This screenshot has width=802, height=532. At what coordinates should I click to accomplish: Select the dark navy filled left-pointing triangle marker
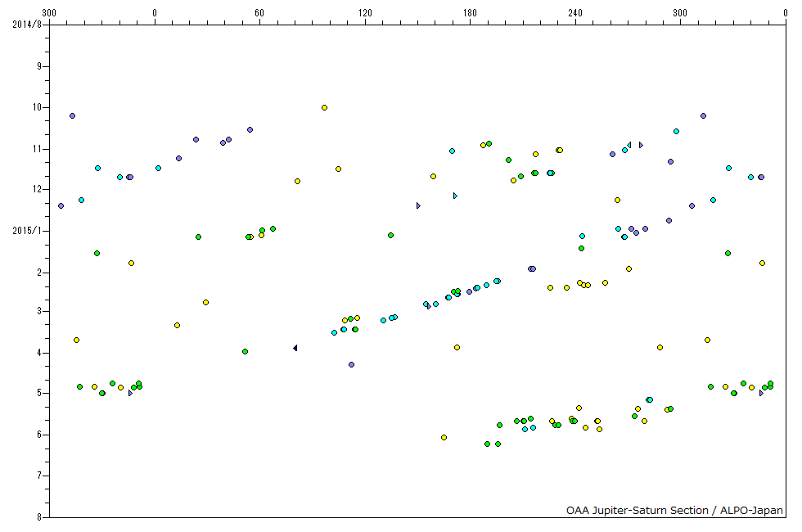coord(295,348)
